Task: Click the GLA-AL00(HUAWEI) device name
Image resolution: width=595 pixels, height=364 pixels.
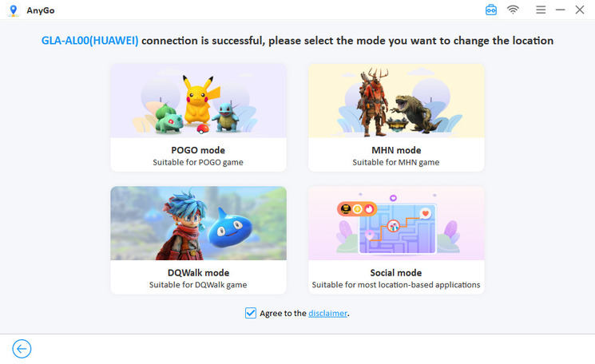Action: click(89, 41)
